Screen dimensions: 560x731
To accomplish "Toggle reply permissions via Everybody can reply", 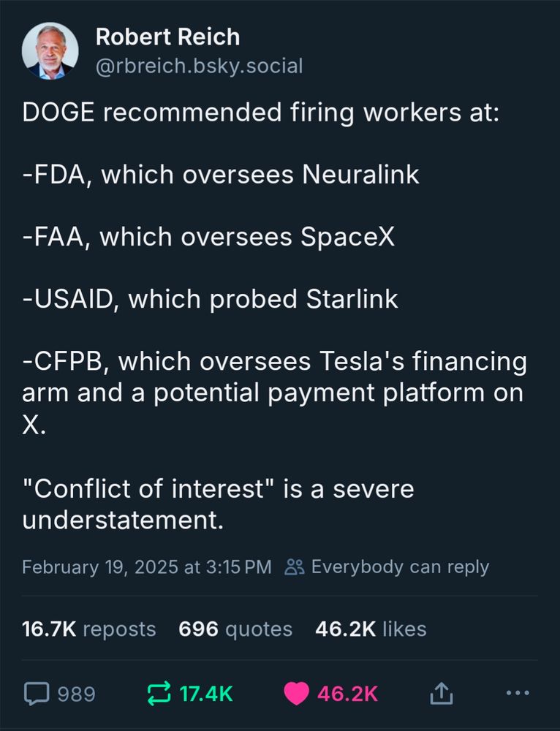I will click(400, 566).
